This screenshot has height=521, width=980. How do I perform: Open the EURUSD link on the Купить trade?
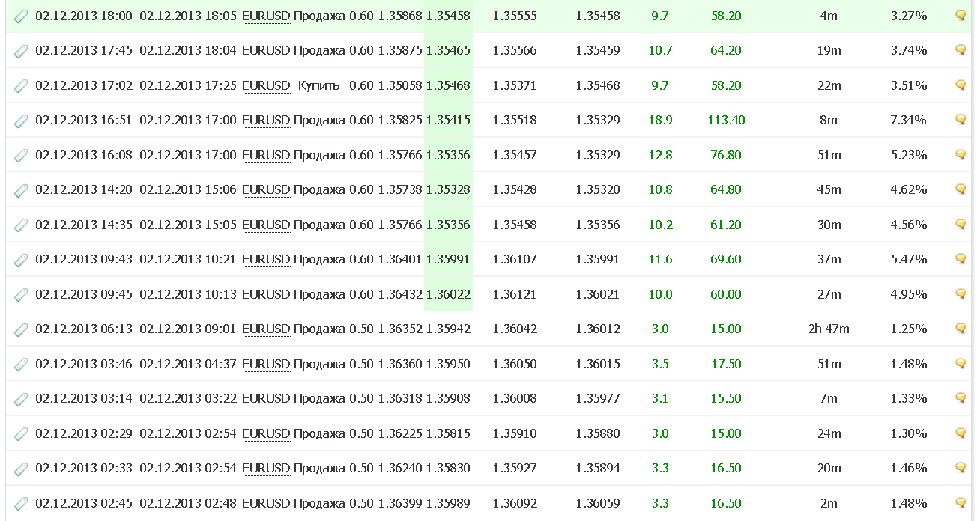point(266,85)
